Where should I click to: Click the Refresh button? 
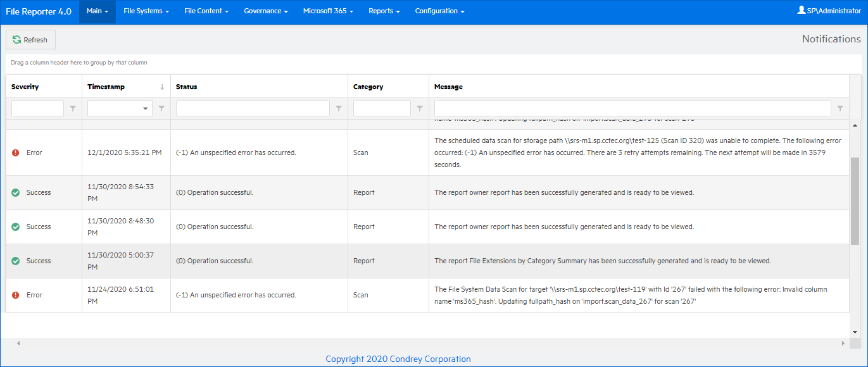(30, 40)
